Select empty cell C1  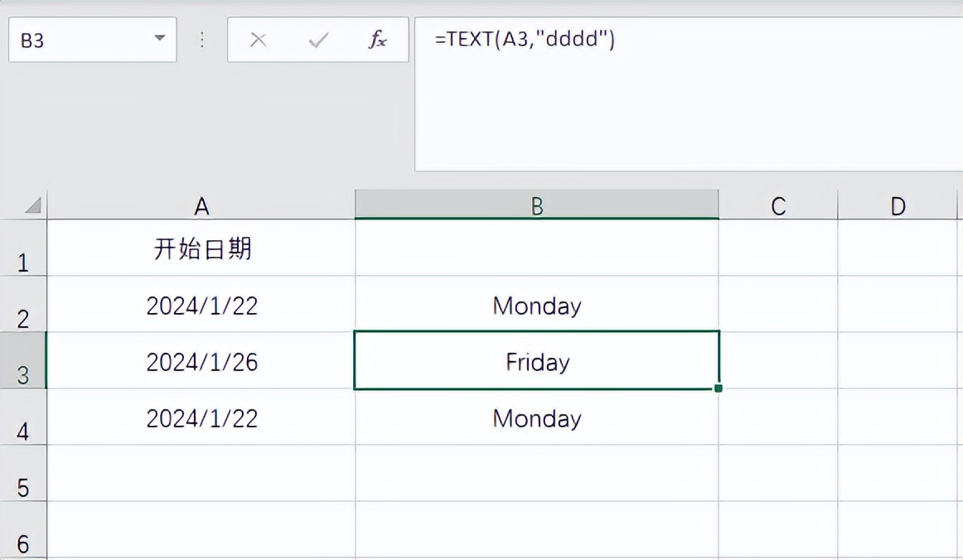(778, 248)
